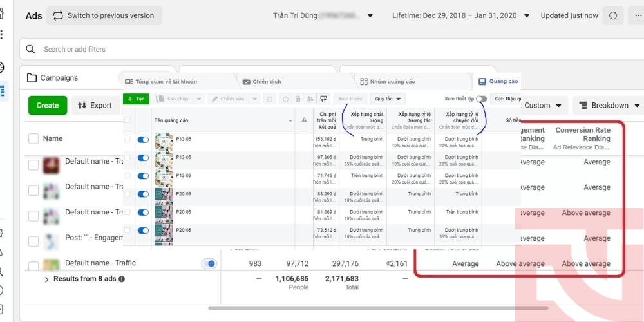Screen dimensions: 644x322
Task: Open the Tên quảng cáo sort arrow
Action: tap(291, 121)
